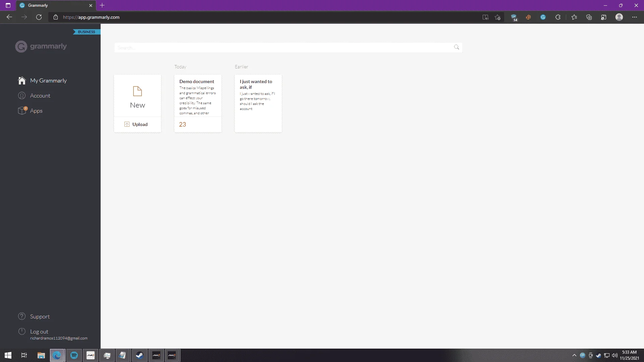
Task: Select the Grammarly browser tab
Action: click(56, 5)
